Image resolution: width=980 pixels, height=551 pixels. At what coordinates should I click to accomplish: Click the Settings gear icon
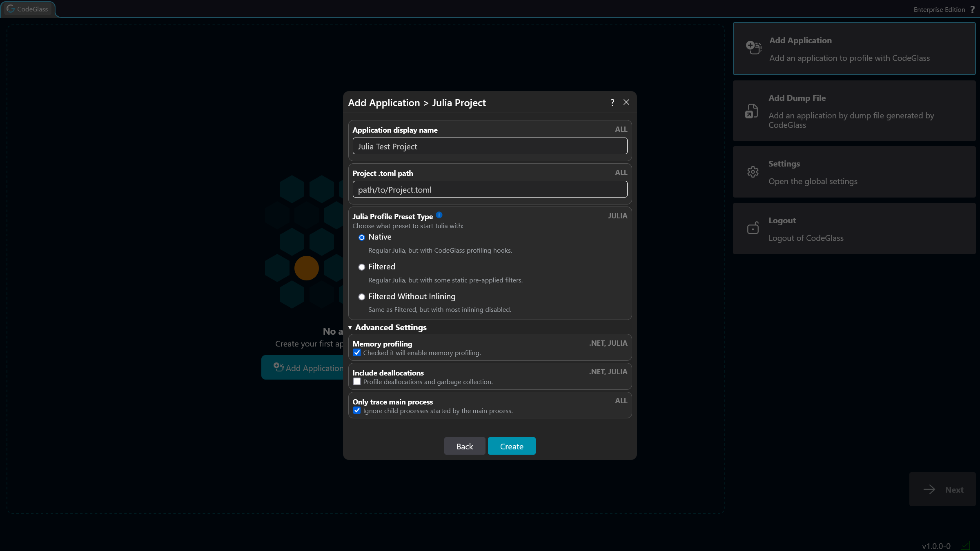pos(753,172)
